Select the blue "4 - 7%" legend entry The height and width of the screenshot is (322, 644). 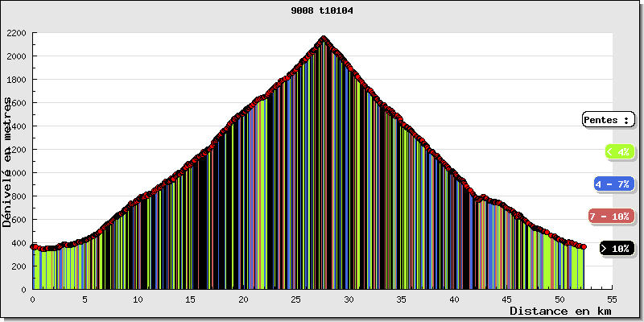point(613,184)
